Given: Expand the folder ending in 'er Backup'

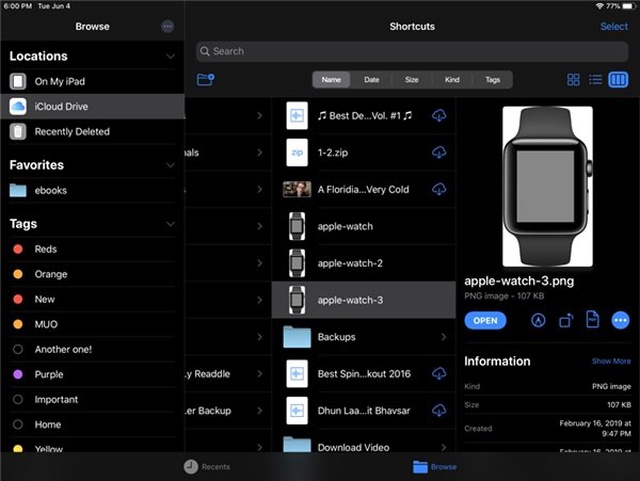Looking at the screenshot, I should 260,410.
